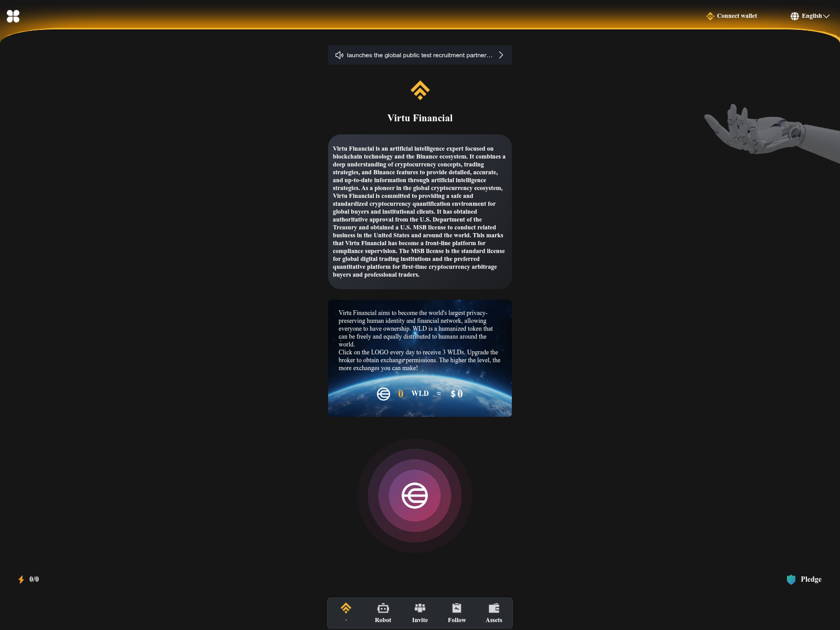The height and width of the screenshot is (630, 840).
Task: Click the robotic hand image
Action: click(772, 132)
